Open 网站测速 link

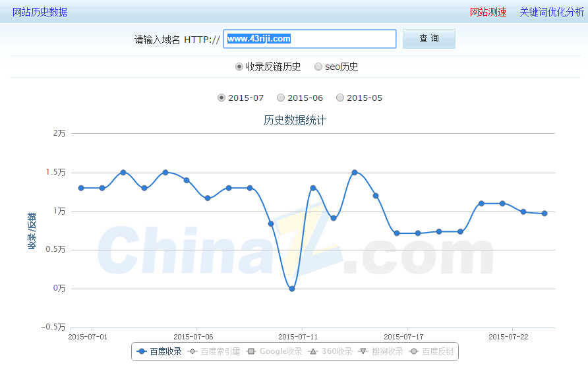(x=488, y=12)
